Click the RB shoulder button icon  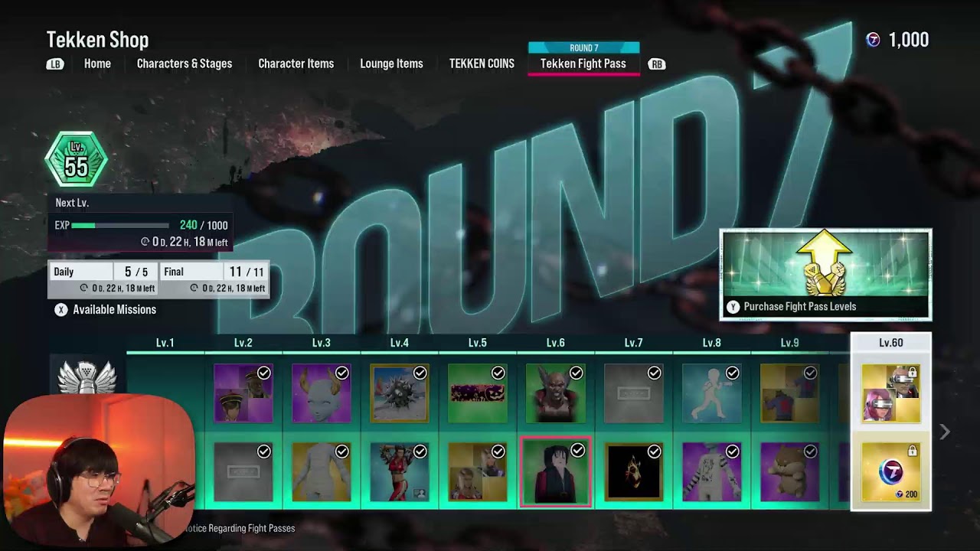656,64
